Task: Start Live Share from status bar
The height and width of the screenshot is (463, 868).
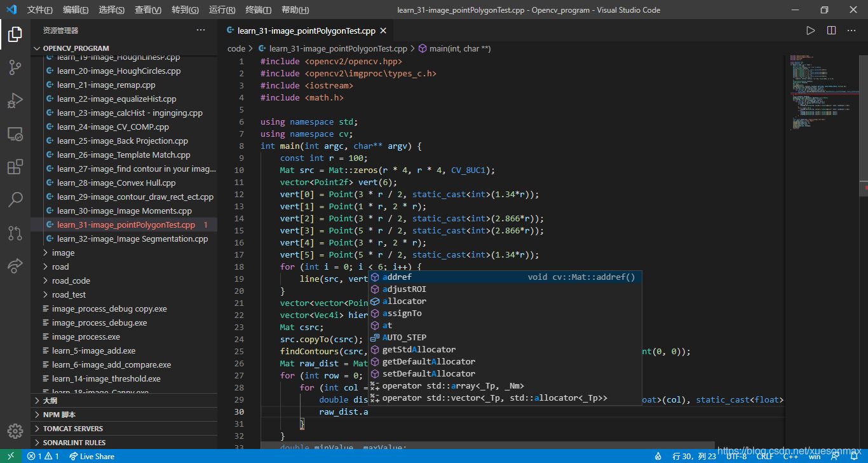Action: point(92,456)
